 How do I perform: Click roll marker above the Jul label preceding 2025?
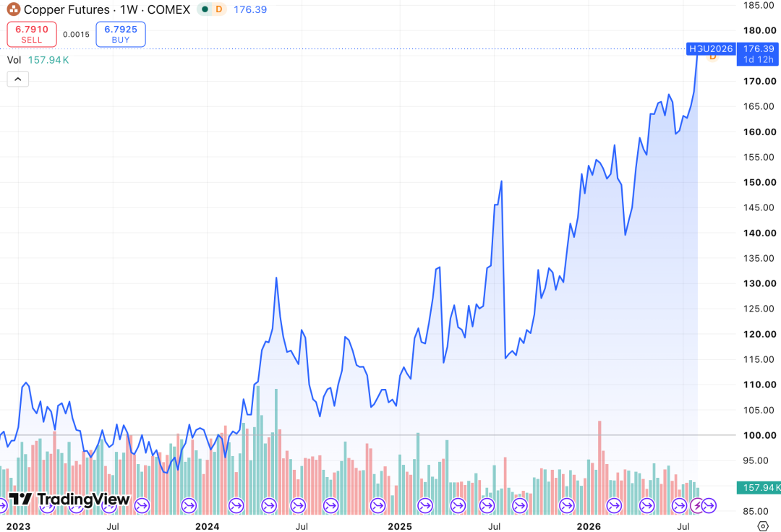(299, 506)
